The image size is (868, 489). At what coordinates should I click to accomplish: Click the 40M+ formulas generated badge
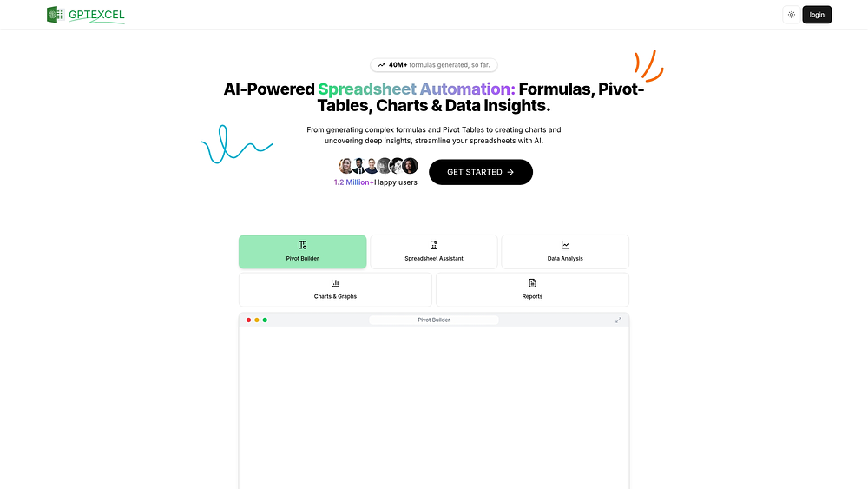434,65
